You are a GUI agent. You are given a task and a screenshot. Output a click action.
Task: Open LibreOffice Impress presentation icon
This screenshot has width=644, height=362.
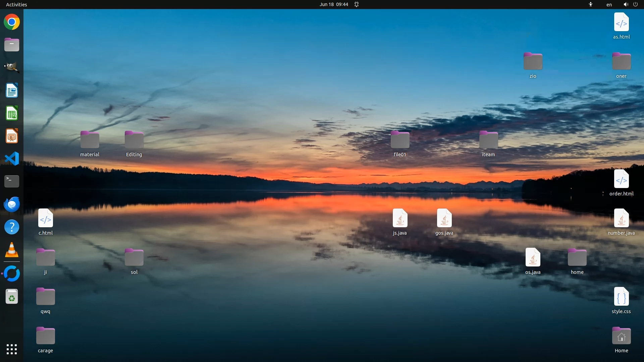[12, 136]
